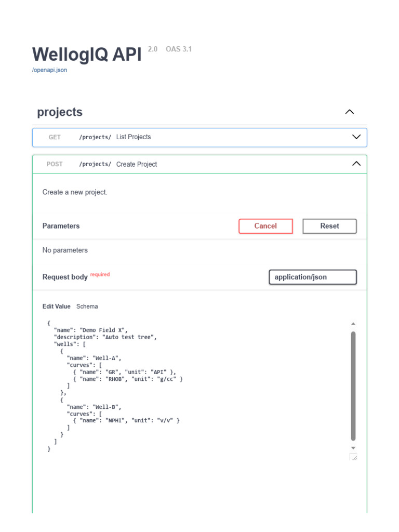Switch to the Schema tab
399x532 pixels.
tap(87, 307)
